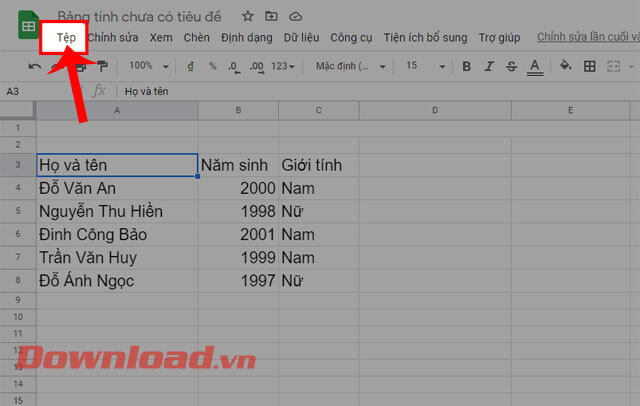Open the 123 number formats dropdown
The height and width of the screenshot is (406, 640).
(x=282, y=66)
